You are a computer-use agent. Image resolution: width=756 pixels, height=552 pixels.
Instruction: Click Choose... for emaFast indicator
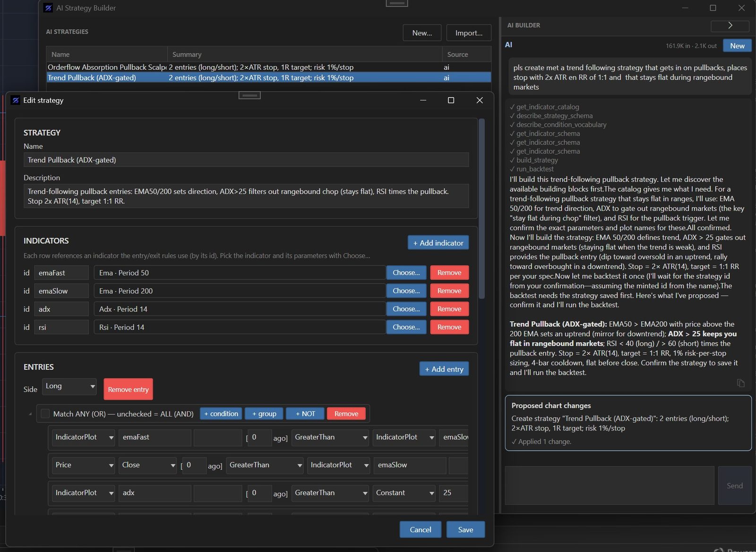(x=406, y=272)
